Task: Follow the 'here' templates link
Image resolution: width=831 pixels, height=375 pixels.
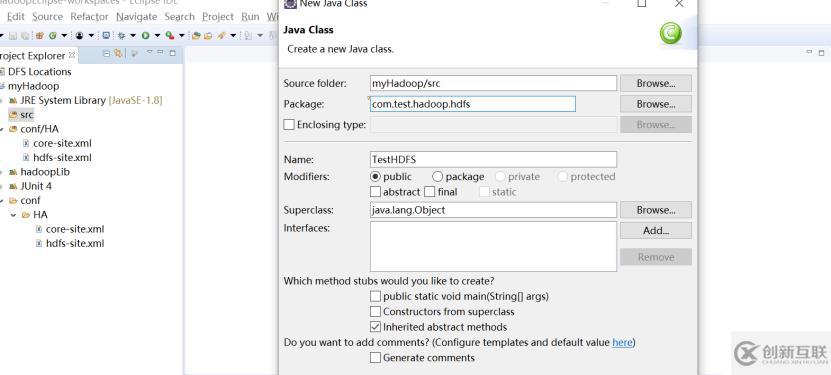Action: click(x=622, y=342)
